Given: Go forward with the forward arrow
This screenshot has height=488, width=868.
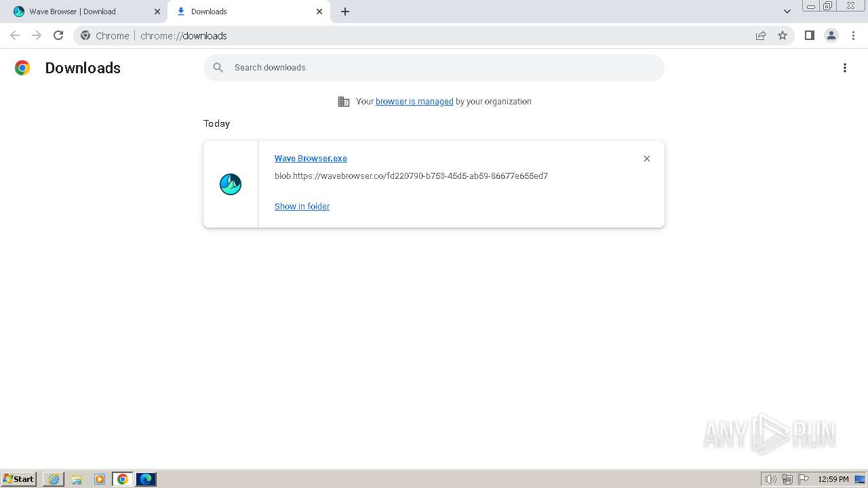Looking at the screenshot, I should pos(37,35).
